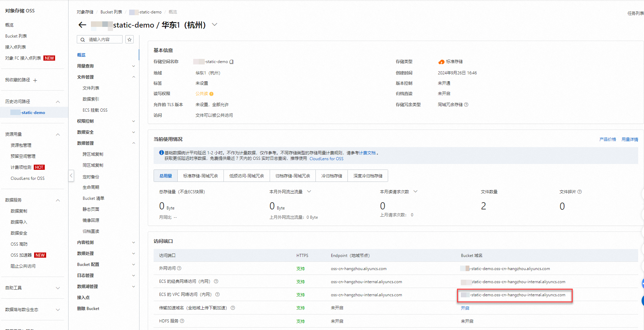Open 接入点 menu item
The width and height of the screenshot is (644, 330).
(83, 298)
